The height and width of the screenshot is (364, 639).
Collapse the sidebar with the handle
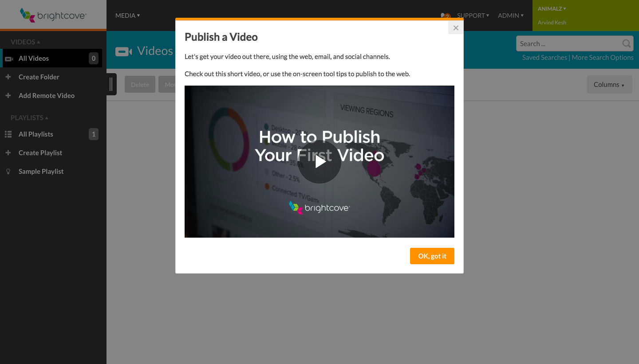(x=111, y=84)
